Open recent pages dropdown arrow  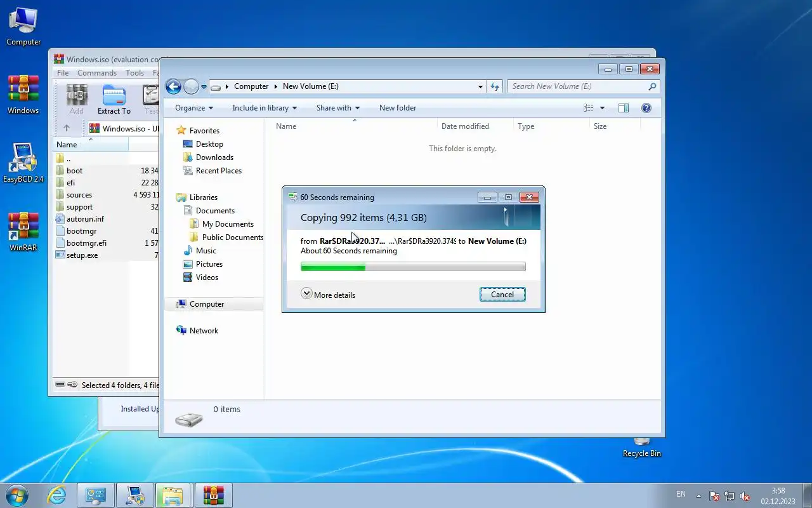(204, 87)
